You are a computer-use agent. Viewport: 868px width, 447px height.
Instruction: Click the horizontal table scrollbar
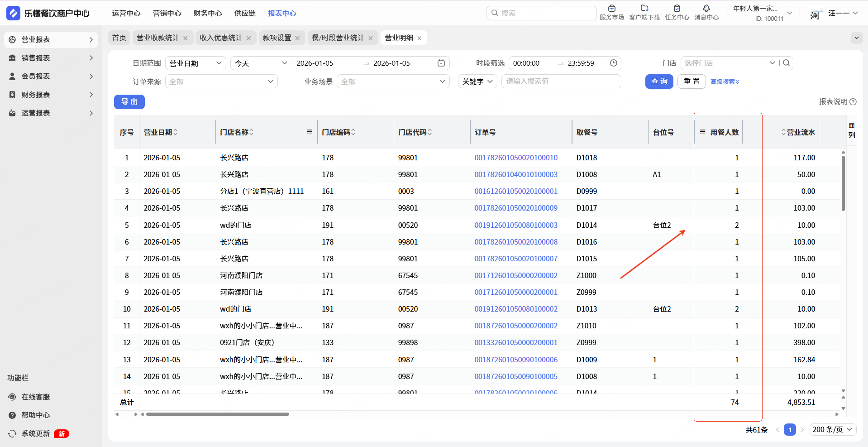218,414
